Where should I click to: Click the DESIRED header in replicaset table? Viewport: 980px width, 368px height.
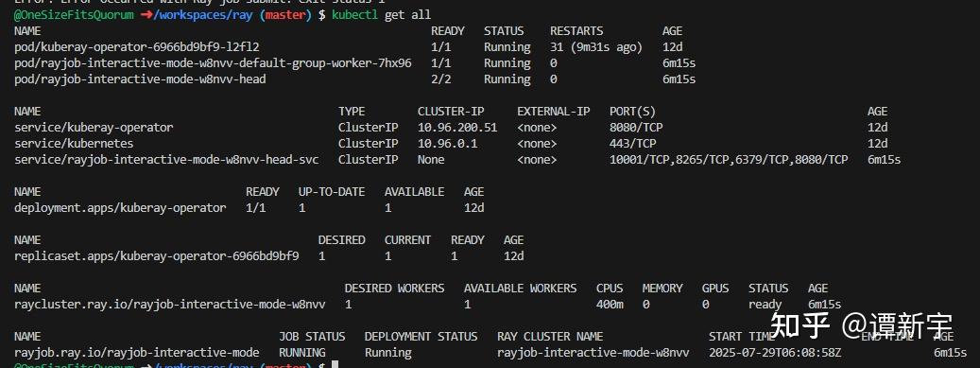tap(341, 240)
